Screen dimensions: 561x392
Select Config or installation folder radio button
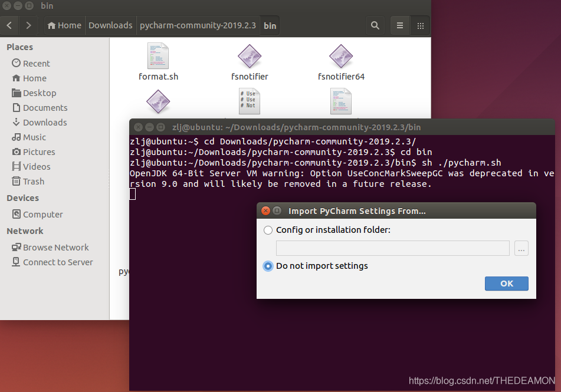tap(268, 230)
